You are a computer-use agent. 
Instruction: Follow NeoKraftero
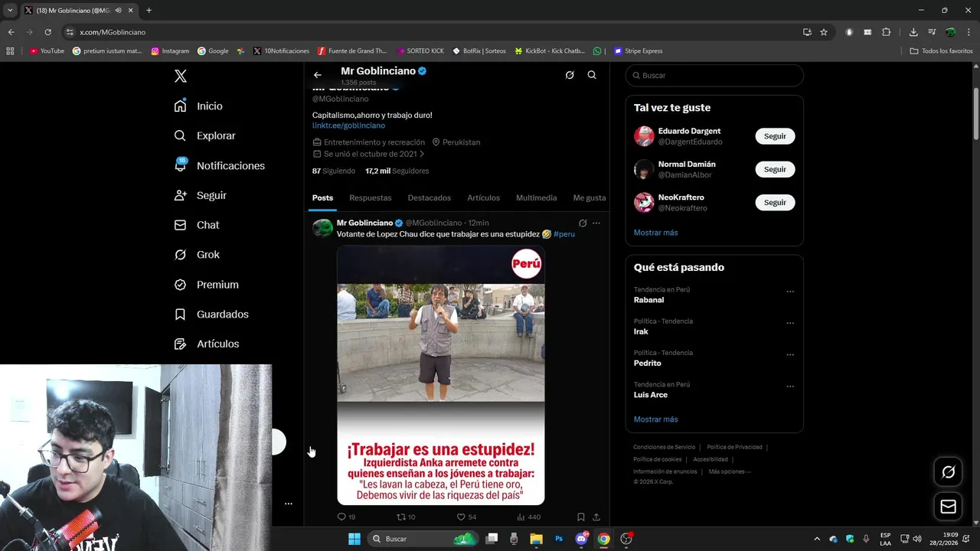pyautogui.click(x=775, y=203)
